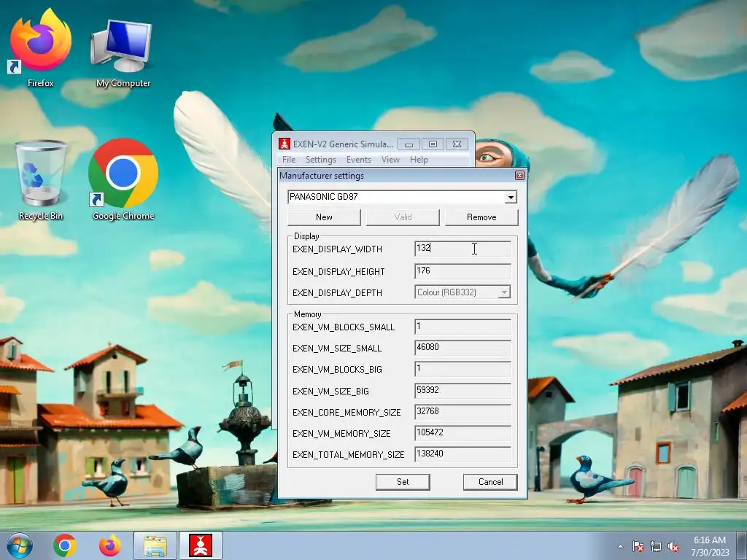Open the File menu
This screenshot has height=560, width=747.
point(289,160)
